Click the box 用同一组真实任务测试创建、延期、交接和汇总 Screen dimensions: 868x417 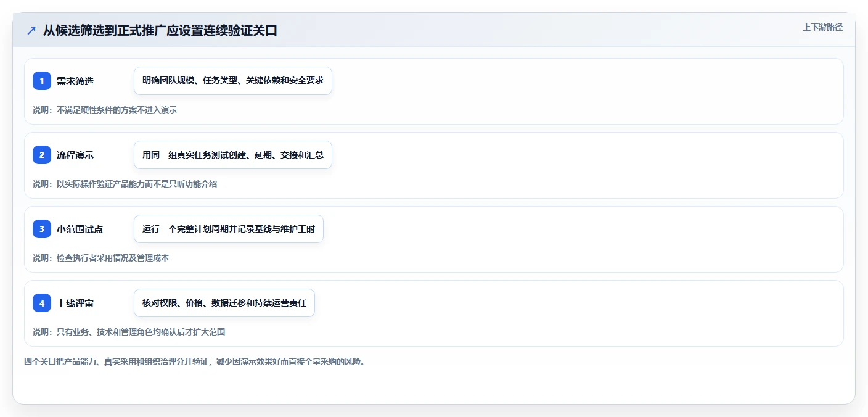pyautogui.click(x=233, y=155)
